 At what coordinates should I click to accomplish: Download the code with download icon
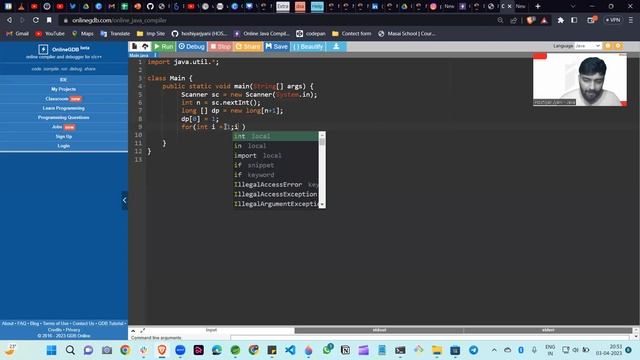coord(336,47)
